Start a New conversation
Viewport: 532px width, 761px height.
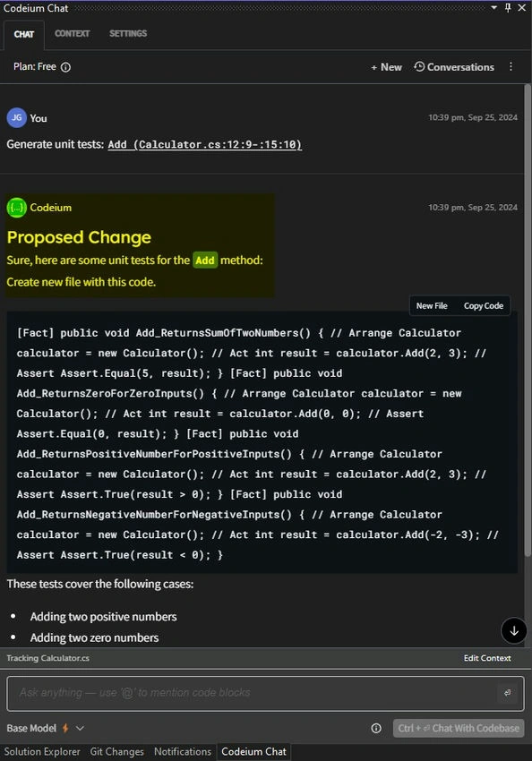(386, 67)
